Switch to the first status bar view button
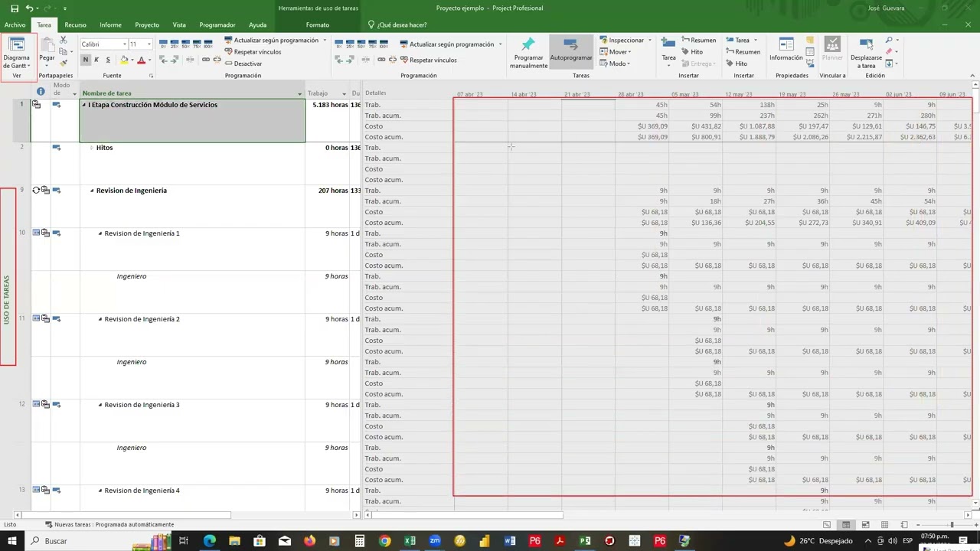 [x=827, y=525]
